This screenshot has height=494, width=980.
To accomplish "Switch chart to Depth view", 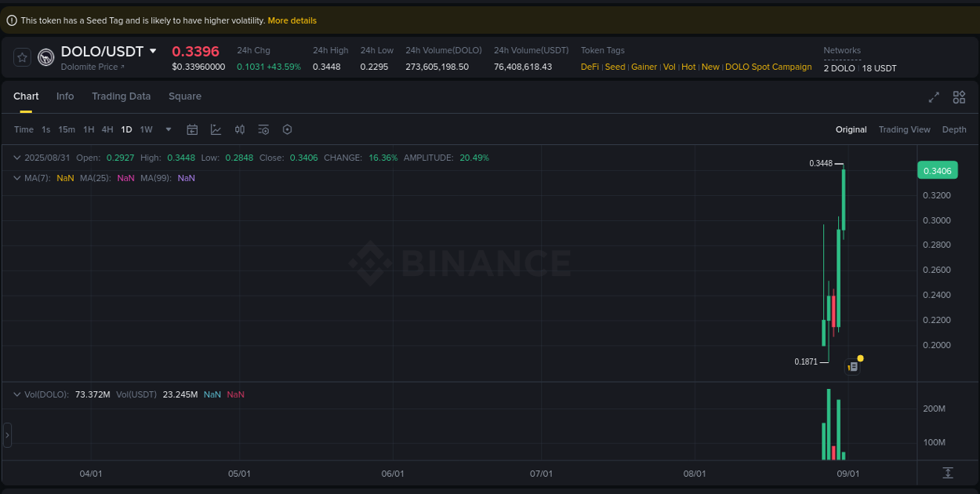I will pyautogui.click(x=954, y=129).
